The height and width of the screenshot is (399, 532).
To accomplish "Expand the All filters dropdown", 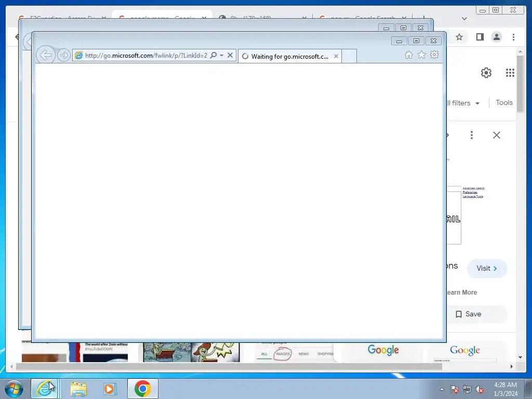I will coord(463,103).
